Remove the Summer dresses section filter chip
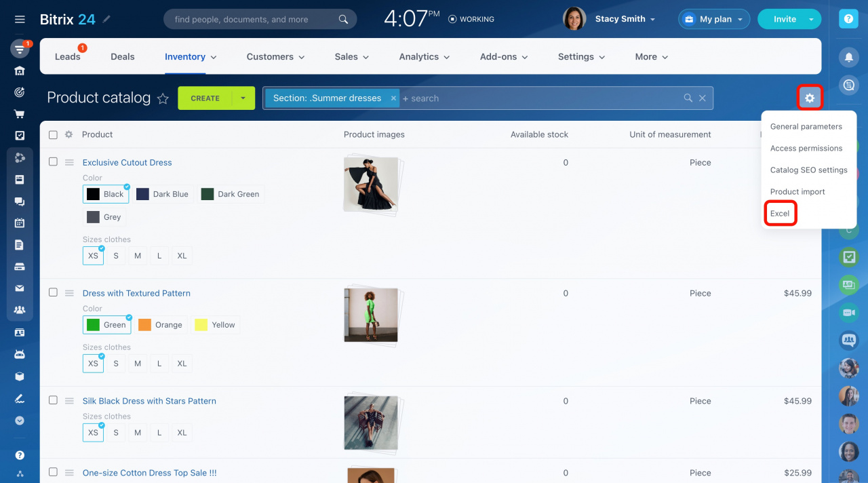Image resolution: width=868 pixels, height=483 pixels. tap(393, 98)
